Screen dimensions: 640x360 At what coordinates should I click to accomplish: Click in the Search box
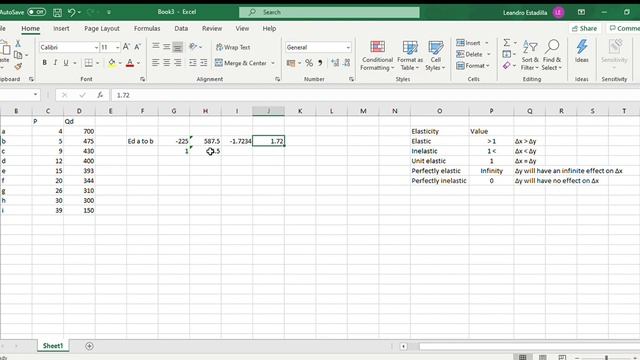pos(329,12)
